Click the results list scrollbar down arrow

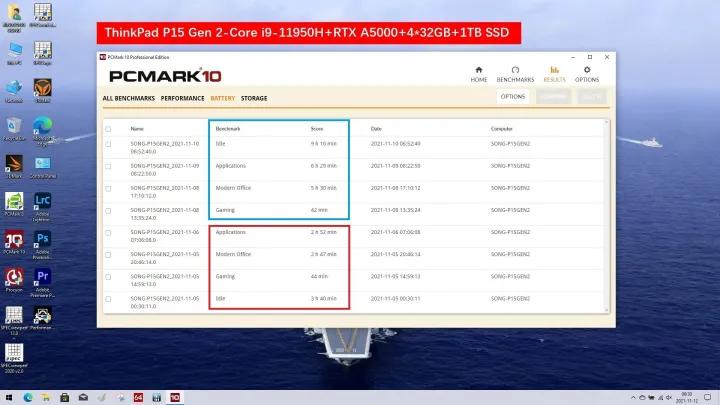[x=607, y=310]
